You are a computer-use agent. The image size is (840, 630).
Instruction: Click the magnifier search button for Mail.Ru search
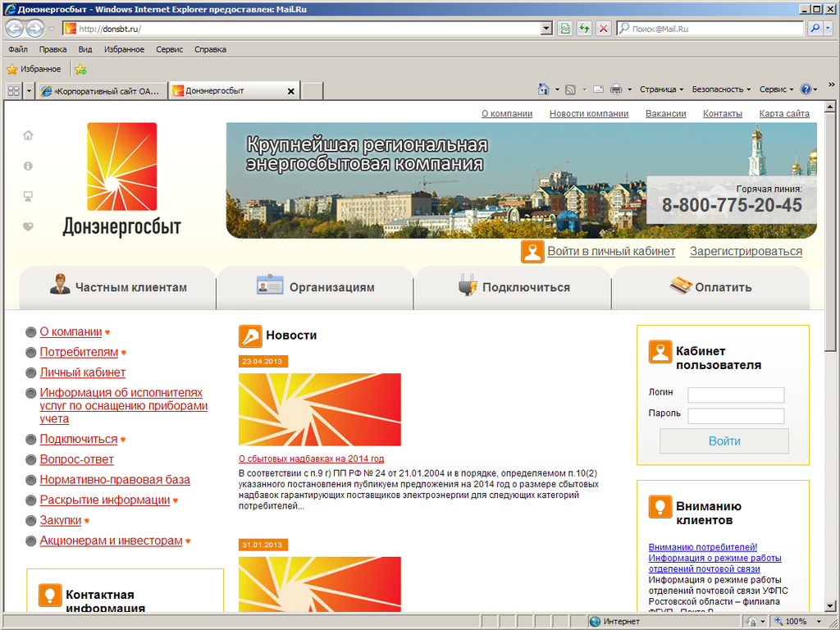[815, 29]
